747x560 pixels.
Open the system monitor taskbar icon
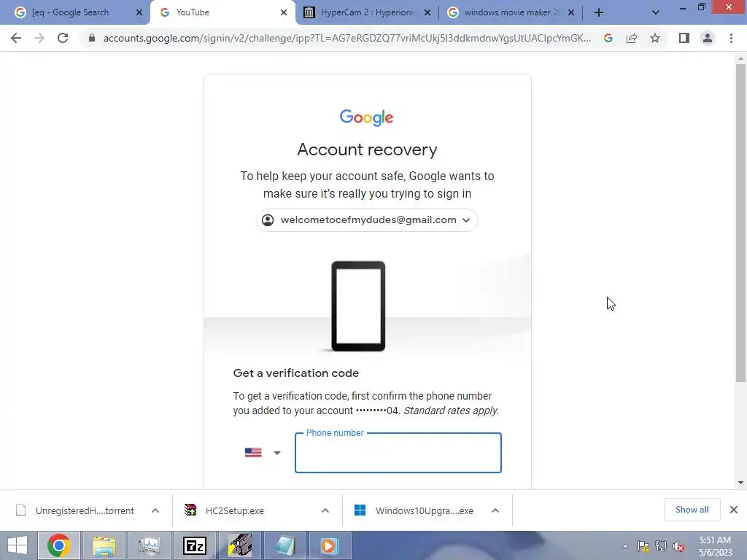pyautogui.click(x=149, y=545)
